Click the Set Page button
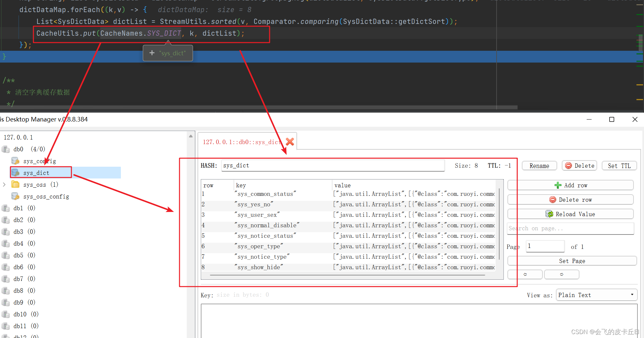The width and height of the screenshot is (644, 338). pyautogui.click(x=572, y=261)
